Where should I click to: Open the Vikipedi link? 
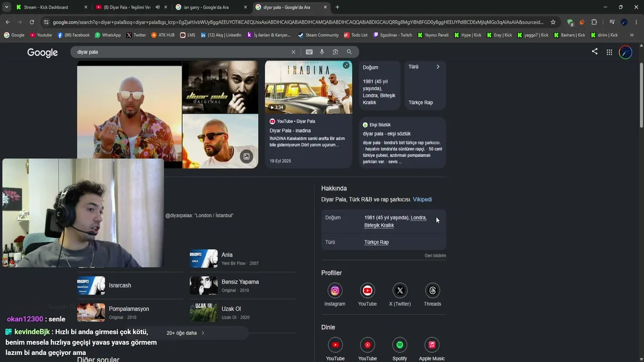422,200
